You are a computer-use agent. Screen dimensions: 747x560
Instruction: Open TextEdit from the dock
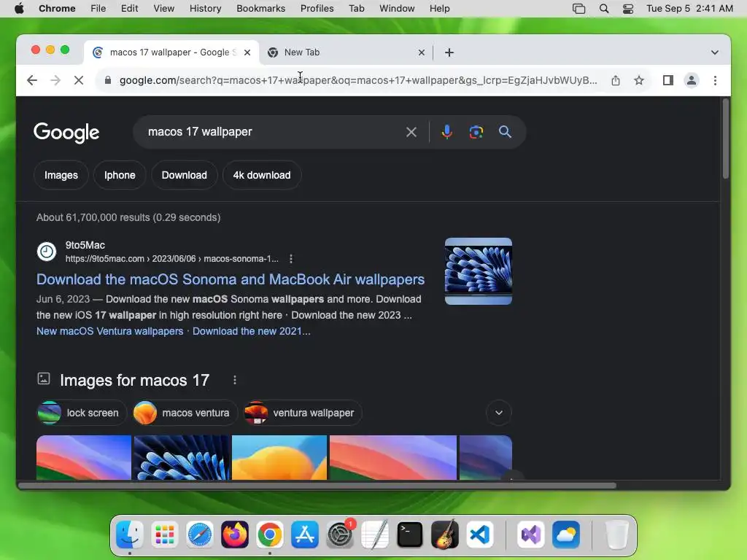point(375,534)
